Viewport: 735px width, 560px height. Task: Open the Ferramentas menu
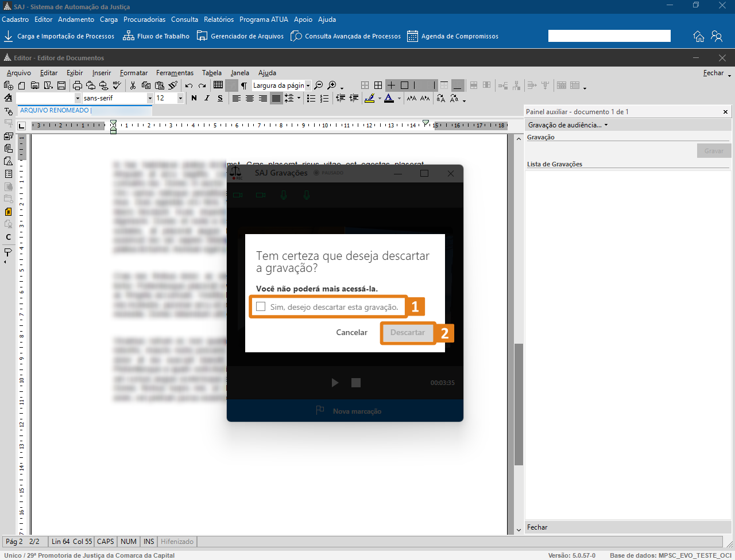(175, 73)
